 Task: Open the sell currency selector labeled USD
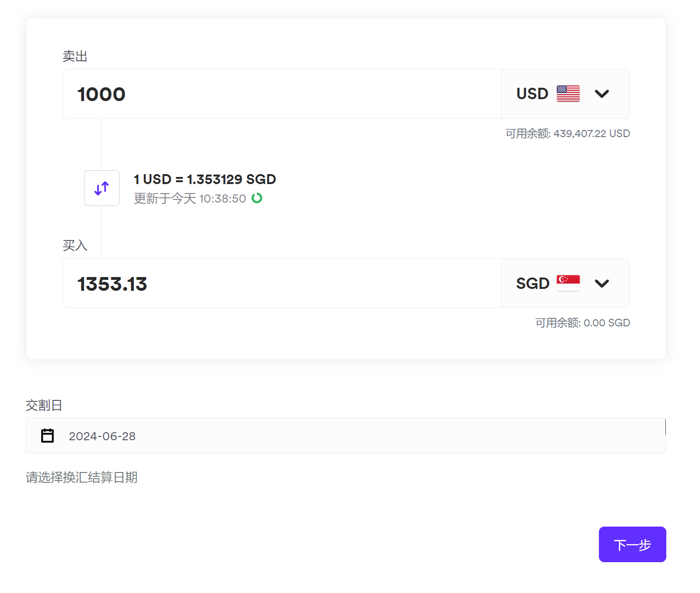tap(532, 94)
